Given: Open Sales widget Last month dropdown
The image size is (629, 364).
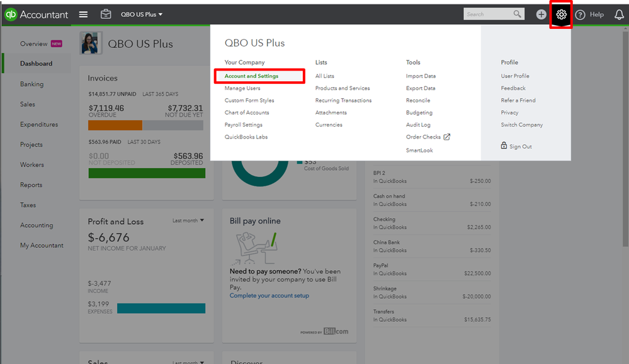Looking at the screenshot, I should pyautogui.click(x=188, y=362).
